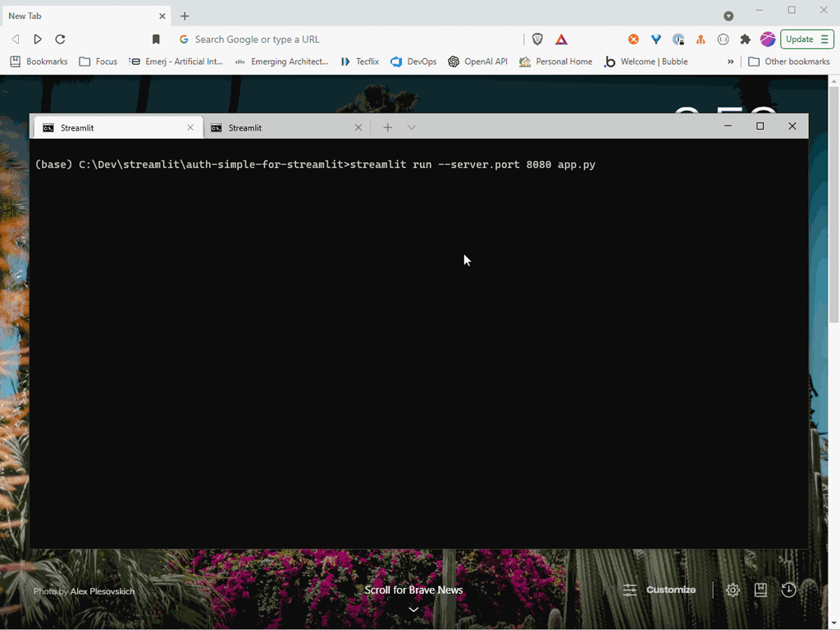840x630 pixels.
Task: Open Brave Rewards via the triangle icon
Action: pos(561,39)
